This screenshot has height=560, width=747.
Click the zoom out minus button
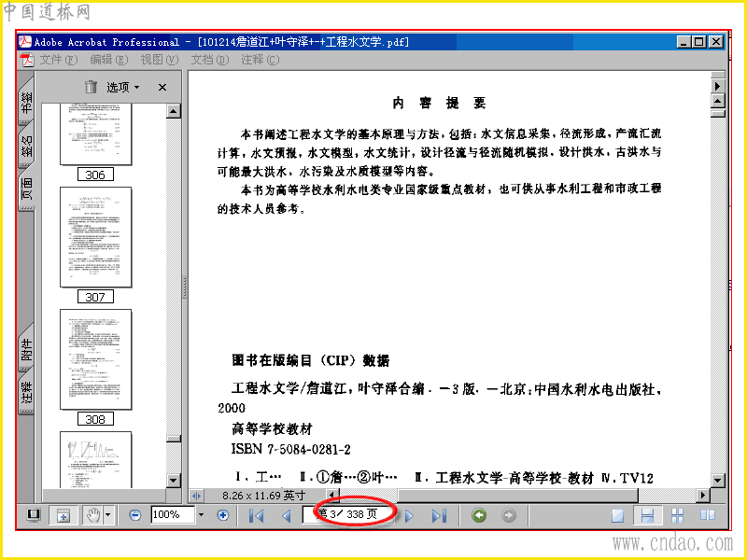point(135,515)
